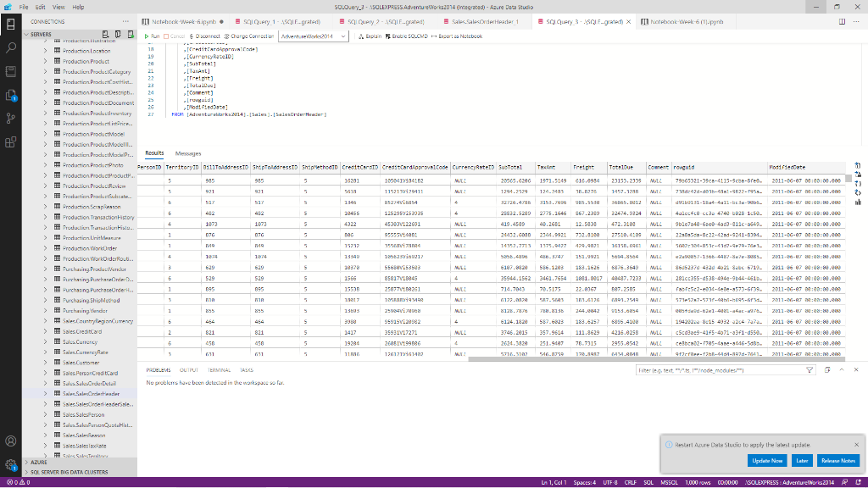Save query results as JSON
The width and height of the screenshot is (868, 488).
tap(858, 184)
